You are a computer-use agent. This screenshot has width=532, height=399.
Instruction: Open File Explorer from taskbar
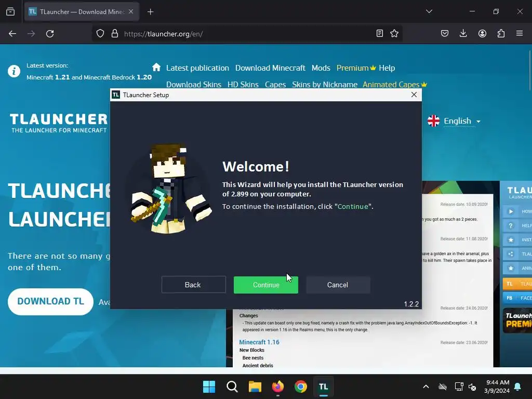[x=255, y=387]
